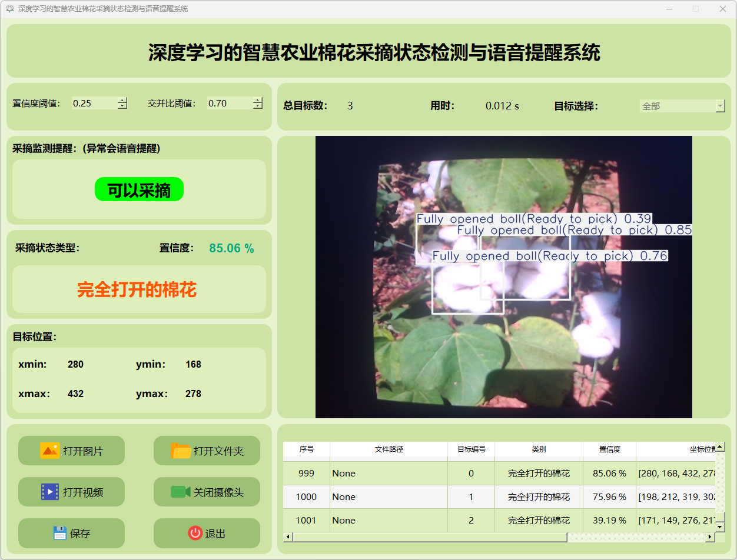The width and height of the screenshot is (737, 560).
Task: Click the folder icon on 打开文件夹
Action: tap(181, 451)
